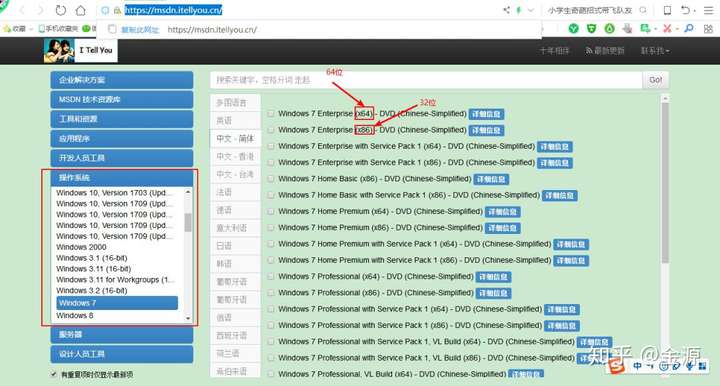Click the hand pointer extension icon
The image size is (720, 386).
point(627,28)
